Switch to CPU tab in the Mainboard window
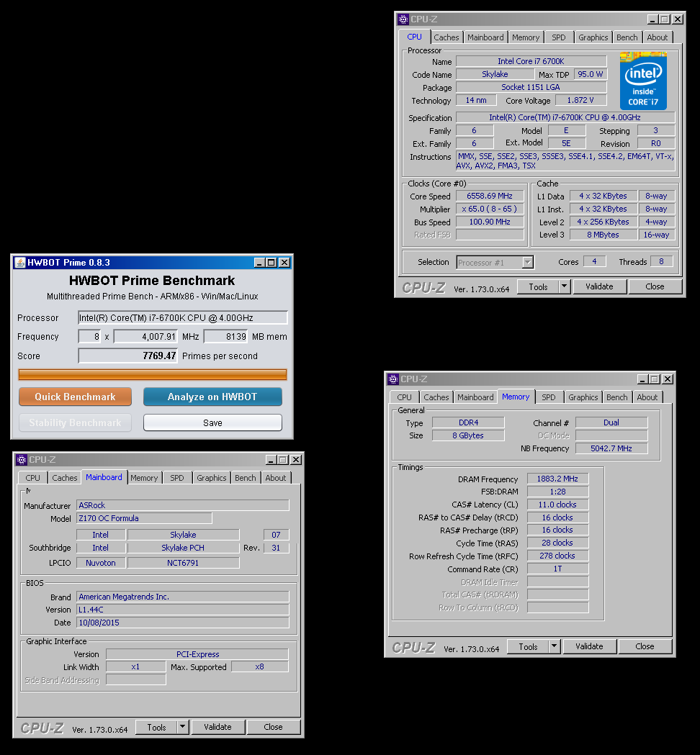 click(32, 478)
